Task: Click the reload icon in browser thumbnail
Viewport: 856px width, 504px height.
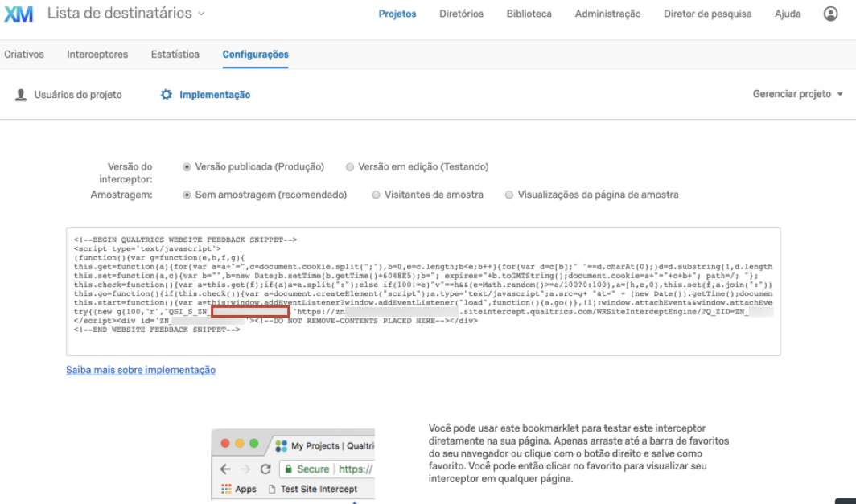Action: pyautogui.click(x=265, y=469)
